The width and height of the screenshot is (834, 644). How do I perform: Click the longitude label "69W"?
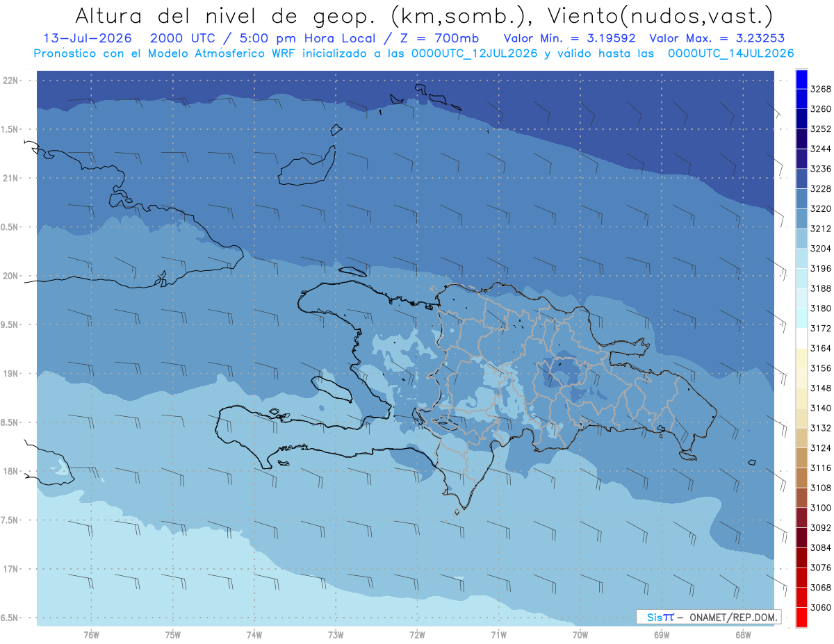(662, 635)
